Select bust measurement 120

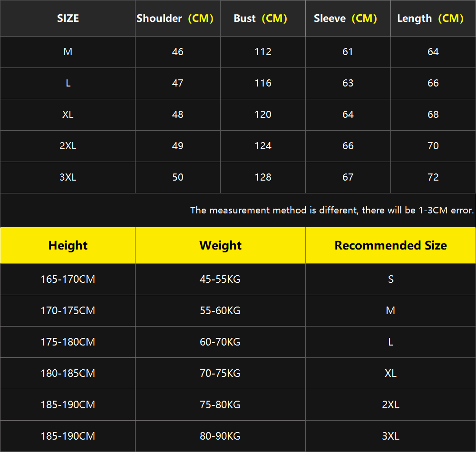263,115
